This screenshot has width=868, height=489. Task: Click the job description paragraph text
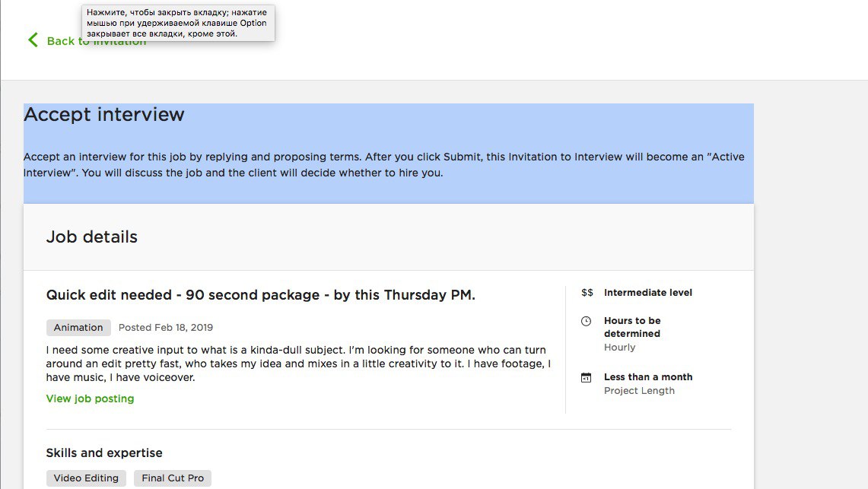tap(298, 364)
